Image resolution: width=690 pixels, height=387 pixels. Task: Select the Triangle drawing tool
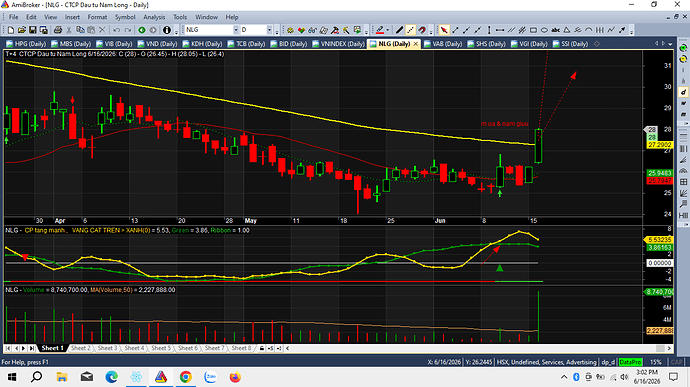[567, 30]
